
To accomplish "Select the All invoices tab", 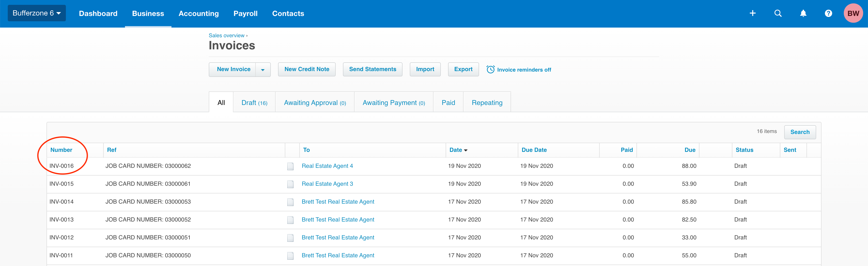I will tap(221, 102).
